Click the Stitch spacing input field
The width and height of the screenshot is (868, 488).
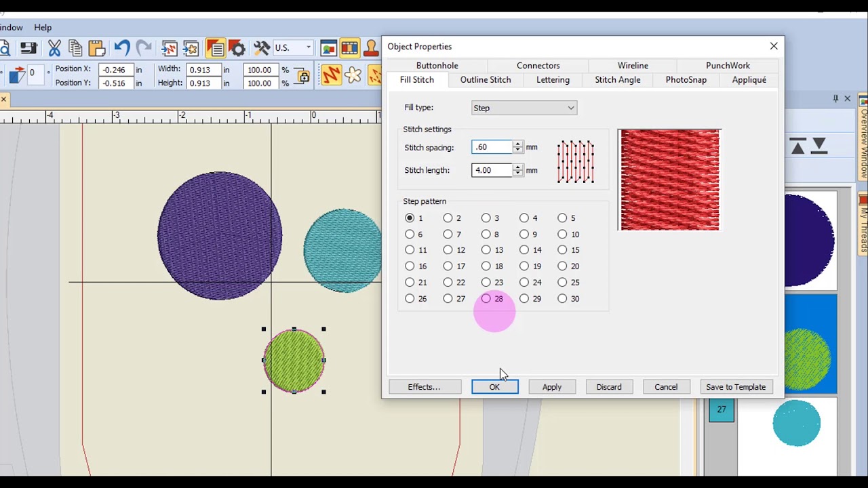pyautogui.click(x=492, y=147)
